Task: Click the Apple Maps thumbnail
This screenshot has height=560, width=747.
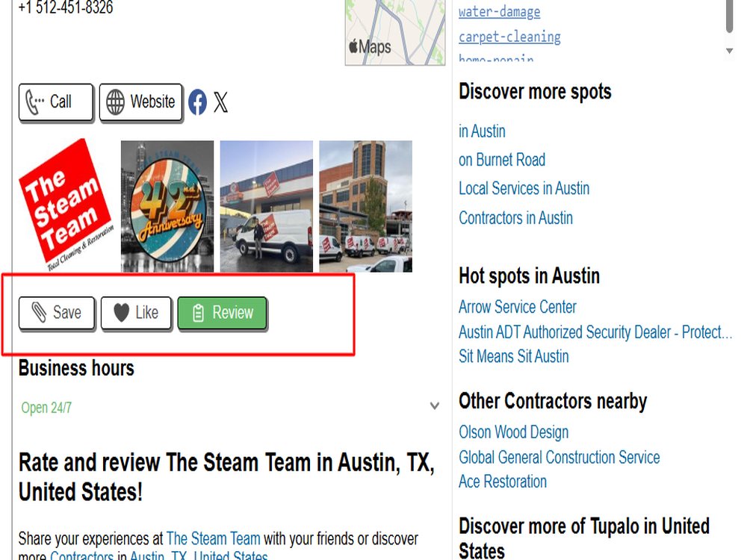Action: pos(395,32)
